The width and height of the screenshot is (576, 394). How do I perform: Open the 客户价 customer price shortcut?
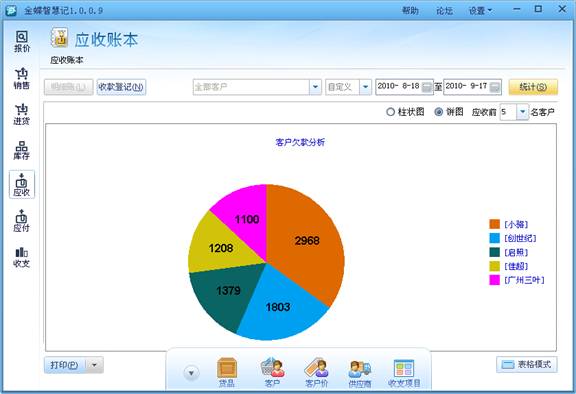click(x=316, y=372)
